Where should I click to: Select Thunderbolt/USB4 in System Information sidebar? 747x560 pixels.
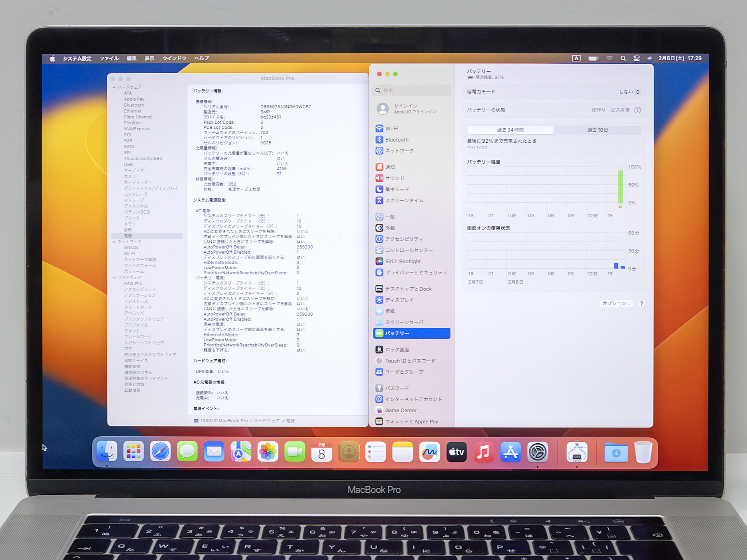click(x=143, y=159)
